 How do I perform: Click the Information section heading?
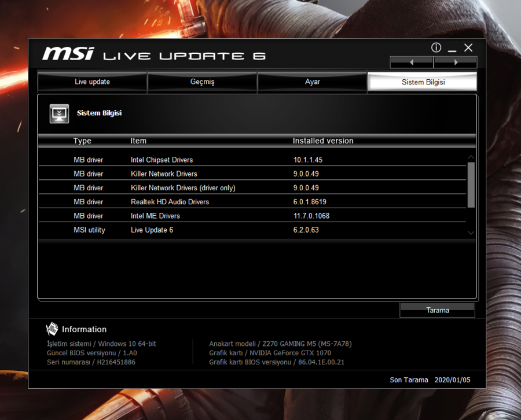coord(84,329)
